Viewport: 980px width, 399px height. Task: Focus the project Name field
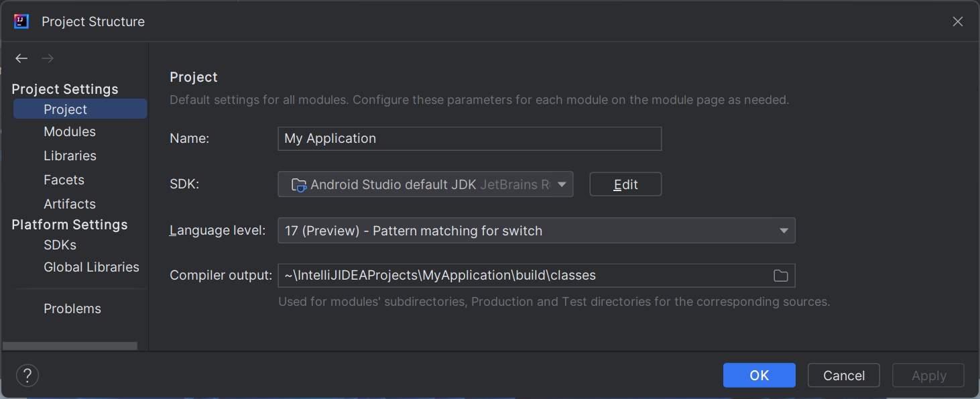pos(469,138)
